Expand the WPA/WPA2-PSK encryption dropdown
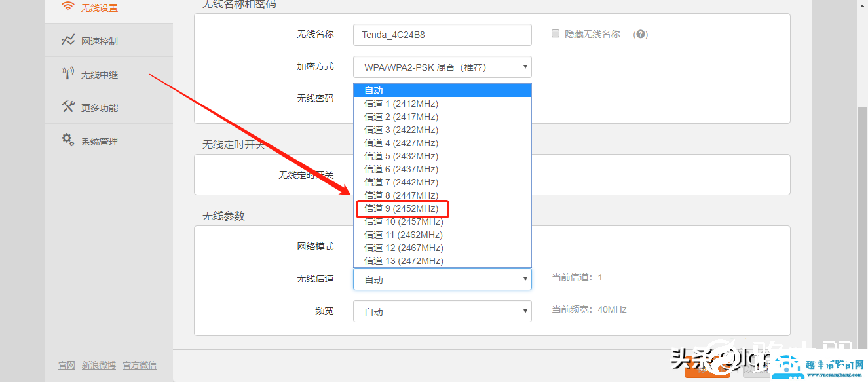 pyautogui.click(x=442, y=67)
